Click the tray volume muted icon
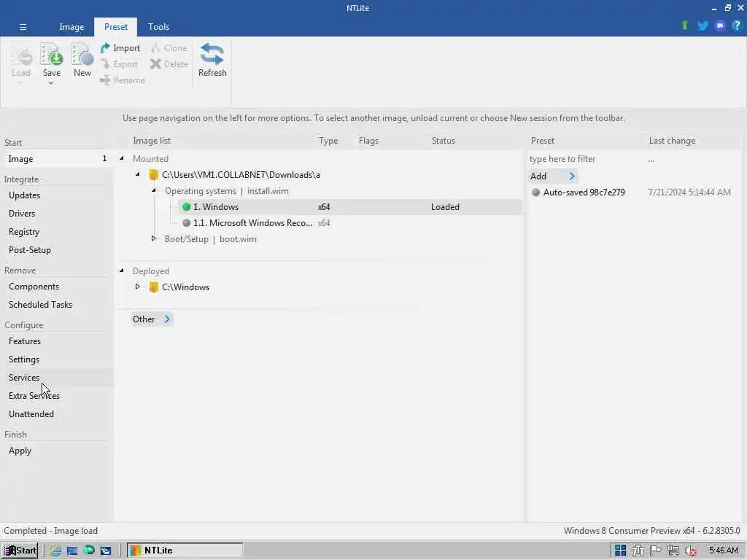 coord(691,551)
